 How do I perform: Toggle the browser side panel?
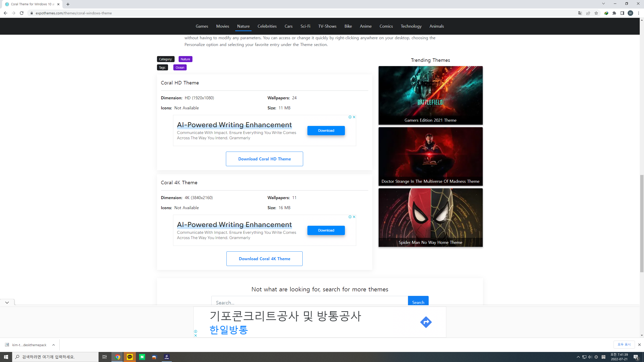622,13
